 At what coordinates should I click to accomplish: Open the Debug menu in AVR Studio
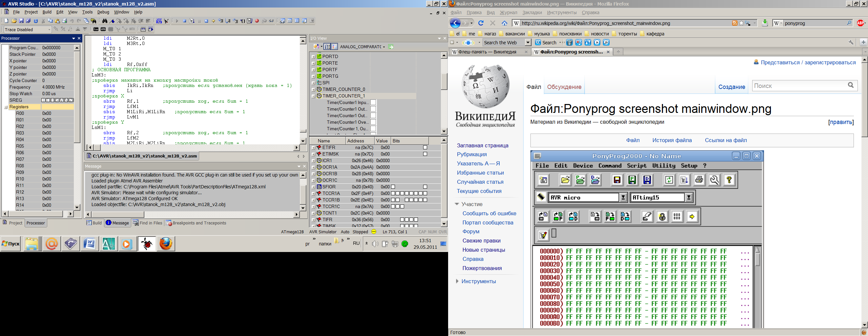coord(103,12)
